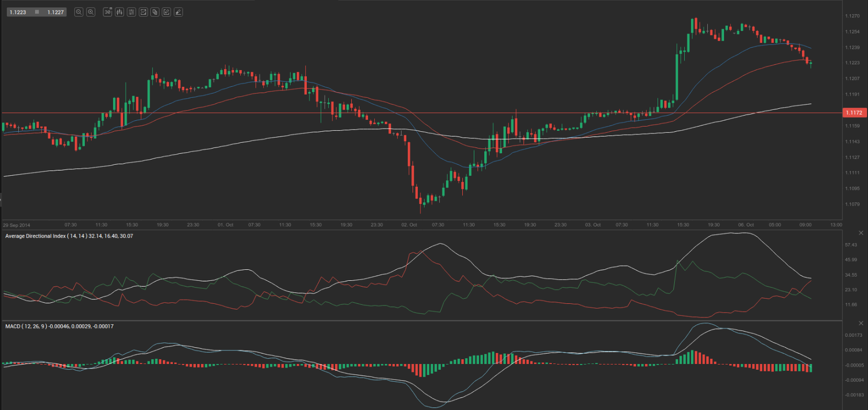The width and height of the screenshot is (868, 410).
Task: Click the small square between bid and ask
Action: (37, 12)
